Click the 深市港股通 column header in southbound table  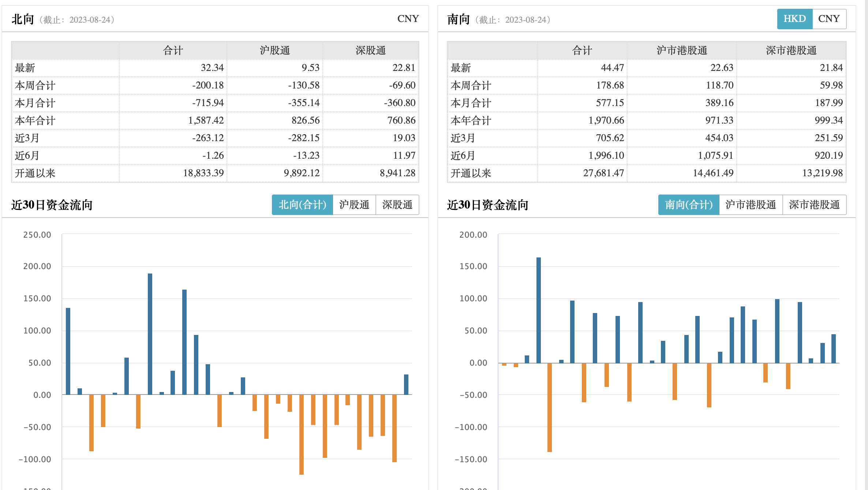click(x=791, y=50)
